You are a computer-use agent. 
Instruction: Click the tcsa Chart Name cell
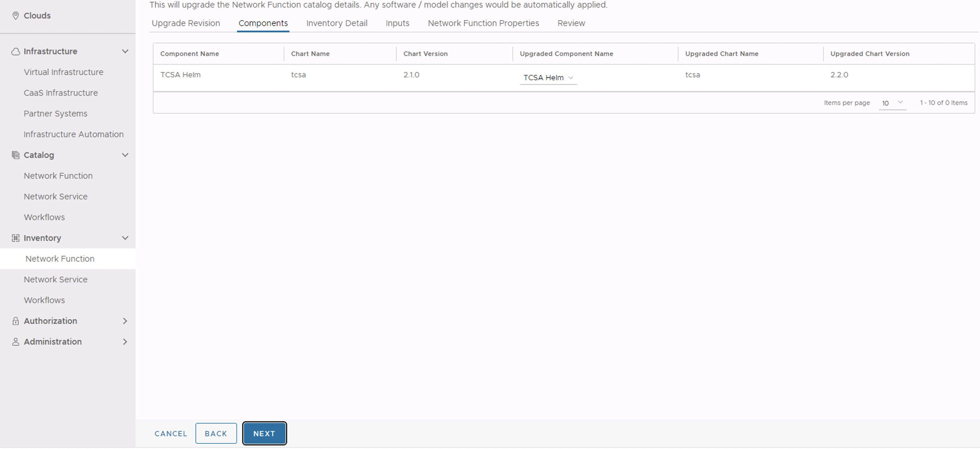coord(299,75)
